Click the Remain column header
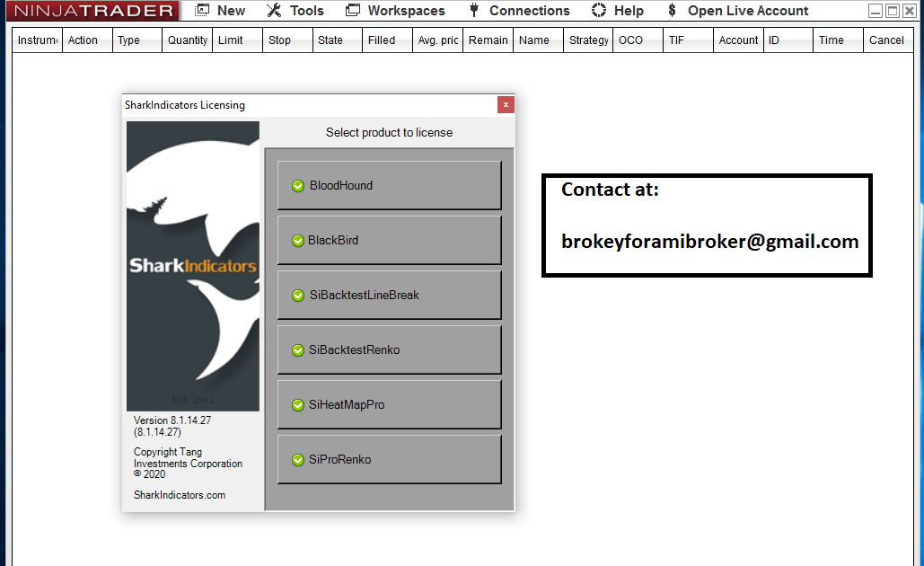The width and height of the screenshot is (924, 566). (x=488, y=40)
